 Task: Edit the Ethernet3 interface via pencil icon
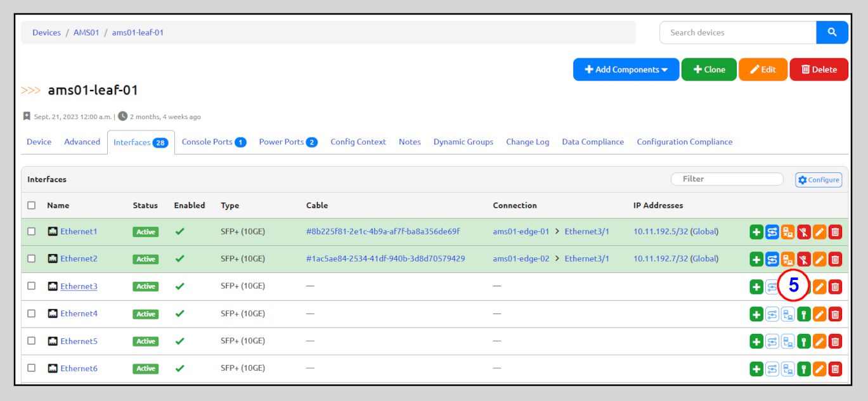point(819,286)
